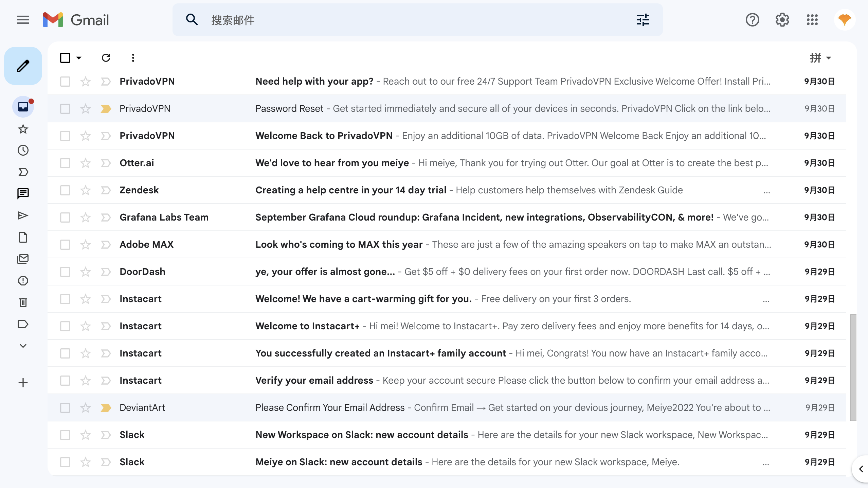Open PrivadoVPN Password Reset email
The image size is (868, 488).
[447, 108]
